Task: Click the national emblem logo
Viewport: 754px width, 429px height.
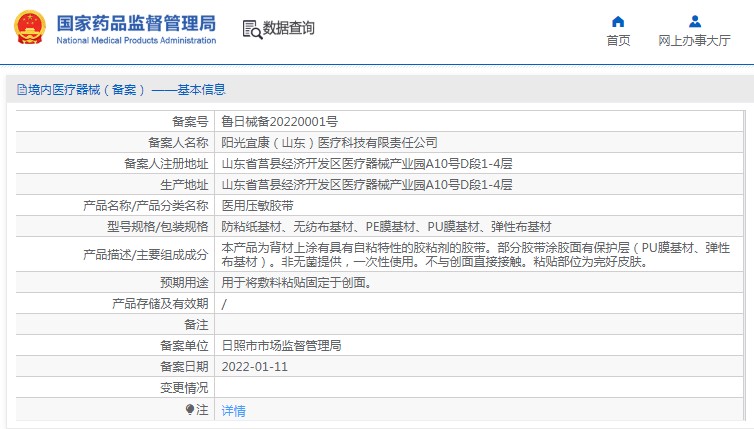Action: (x=30, y=27)
